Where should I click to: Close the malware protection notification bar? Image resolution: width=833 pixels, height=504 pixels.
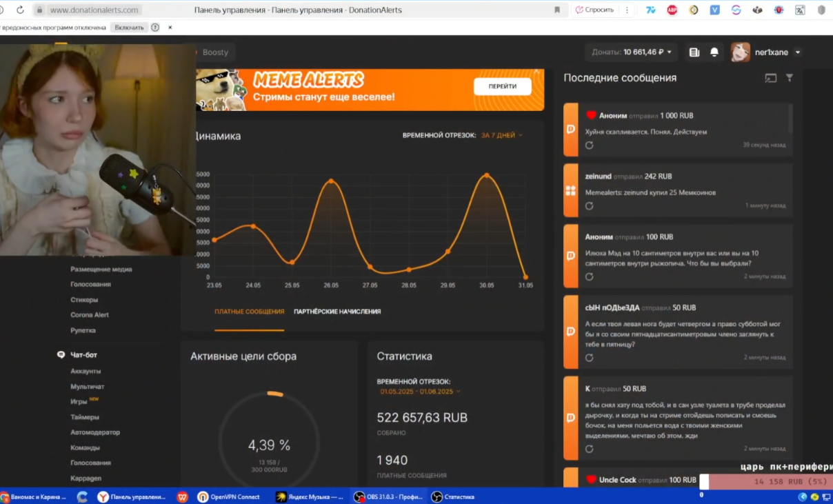click(x=170, y=28)
